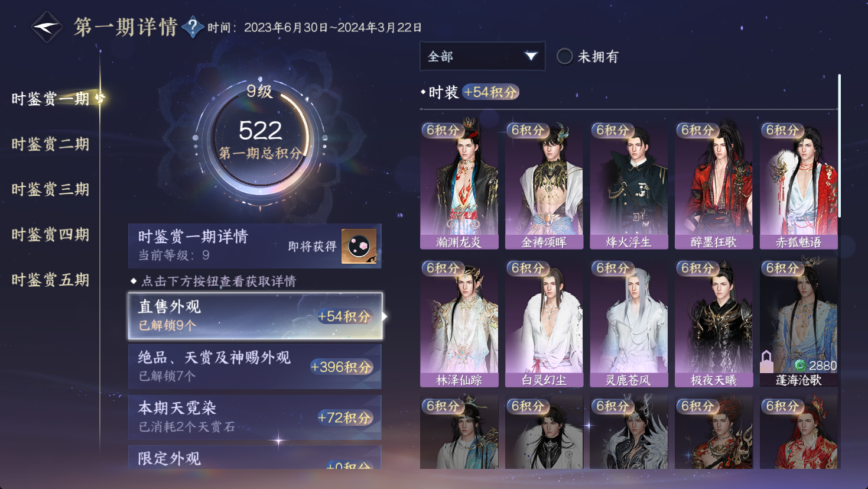This screenshot has width=868, height=489.
Task: Open 绝品、天赏及神赐外观 entry
Action: coord(255,367)
